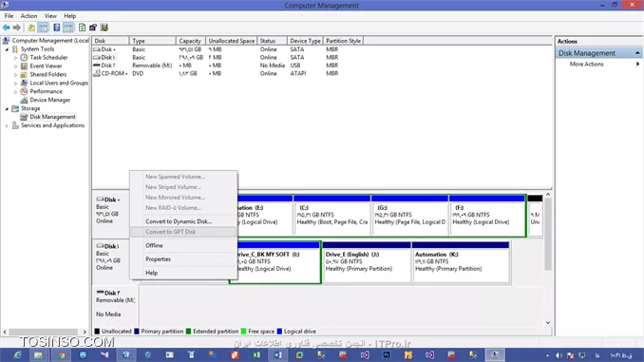Open Word from the taskbar
This screenshot has height=362, width=644.
click(x=278, y=355)
